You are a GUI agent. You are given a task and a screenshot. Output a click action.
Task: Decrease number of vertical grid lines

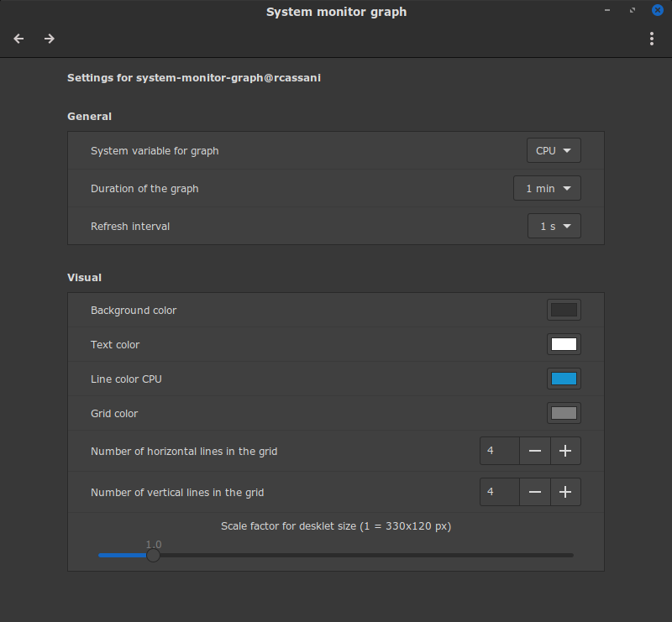pos(535,492)
